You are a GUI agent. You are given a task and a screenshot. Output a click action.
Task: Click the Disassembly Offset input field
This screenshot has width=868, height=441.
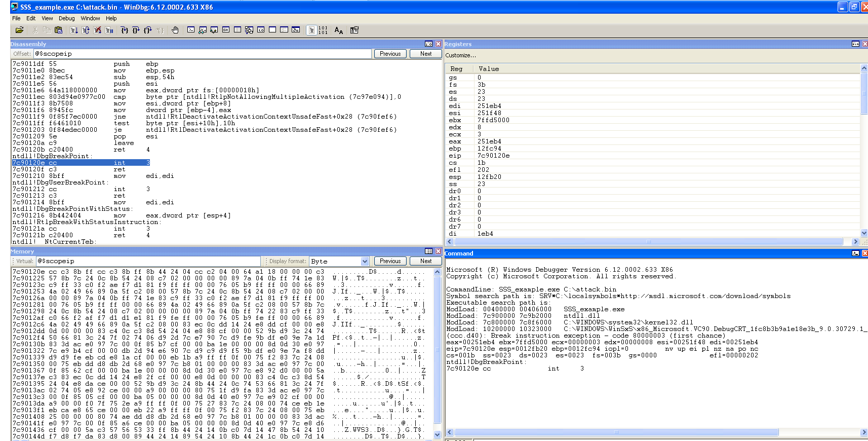pos(202,54)
